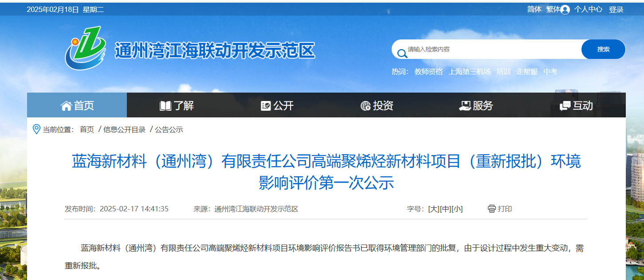
Task: Click source text 来源：通州湾江海联动开发示范区
Action: click(246, 209)
